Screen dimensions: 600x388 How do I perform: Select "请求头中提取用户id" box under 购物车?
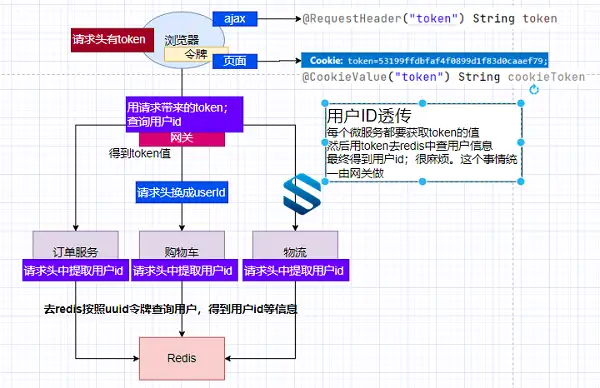(184, 271)
